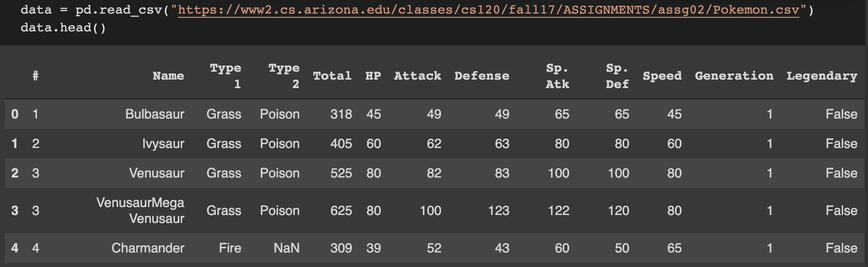This screenshot has height=267, width=868.
Task: Click the Name column header
Action: [168, 76]
